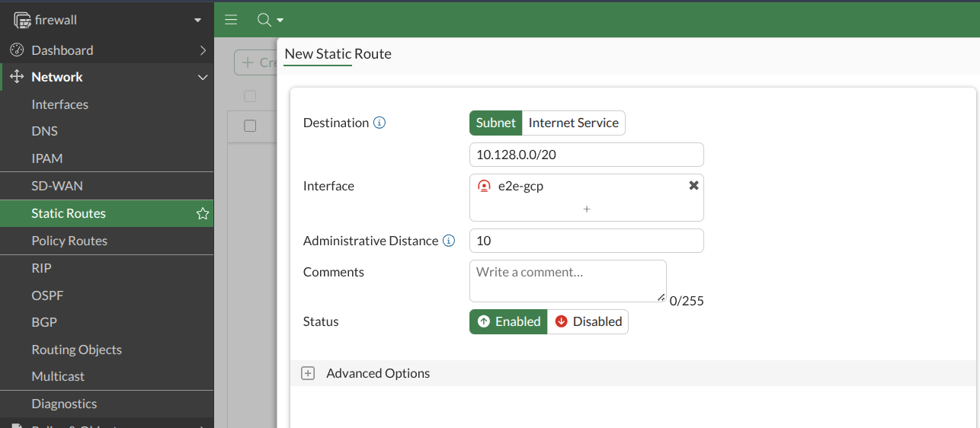Set Status to Disabled

coord(588,321)
